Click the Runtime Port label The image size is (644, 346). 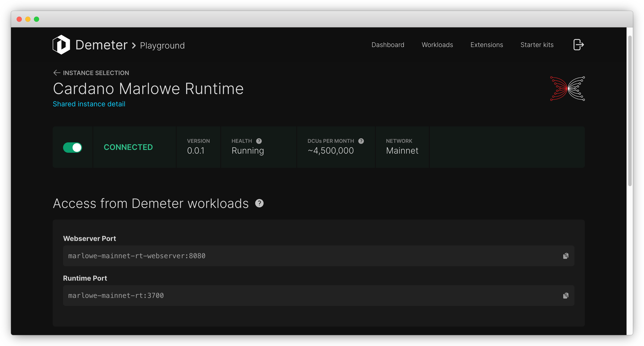pyautogui.click(x=85, y=278)
